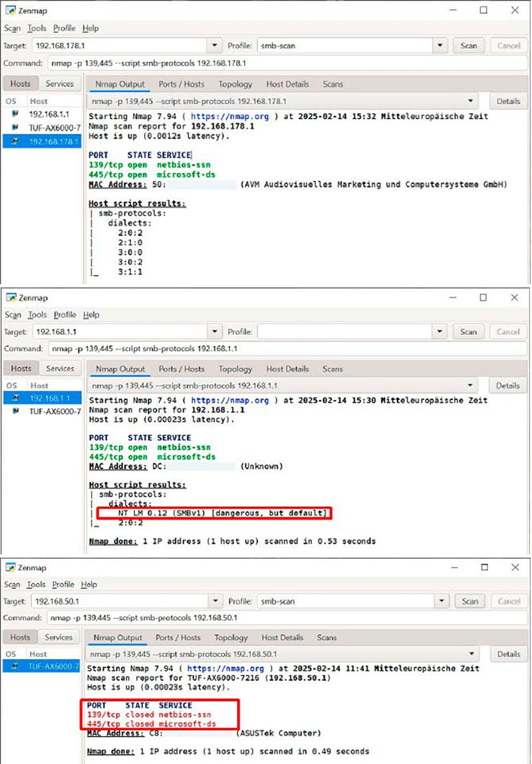
Task: Expand empty Profile dropdown in middle window
Action: click(x=440, y=332)
